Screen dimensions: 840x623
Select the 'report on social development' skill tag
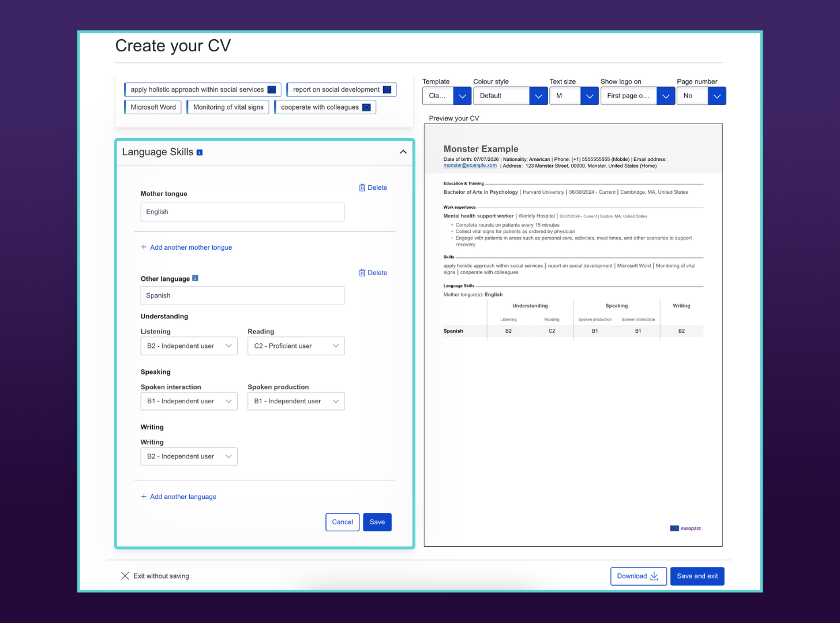tap(342, 89)
